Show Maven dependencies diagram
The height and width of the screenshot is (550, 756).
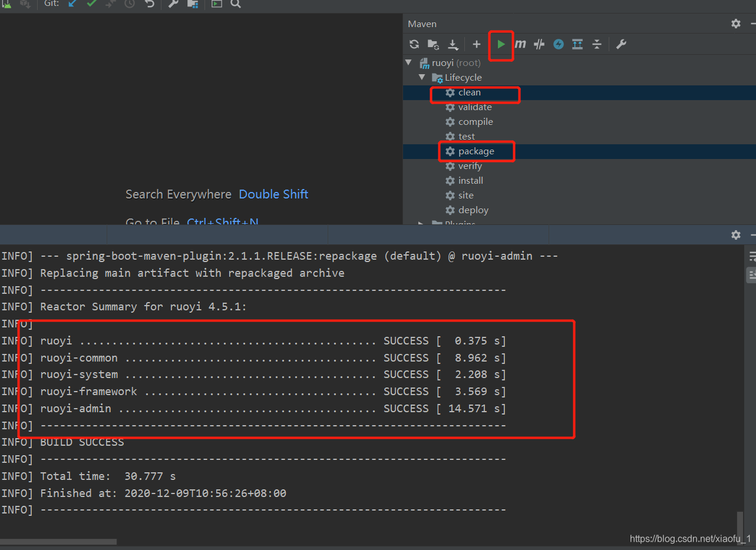point(577,44)
